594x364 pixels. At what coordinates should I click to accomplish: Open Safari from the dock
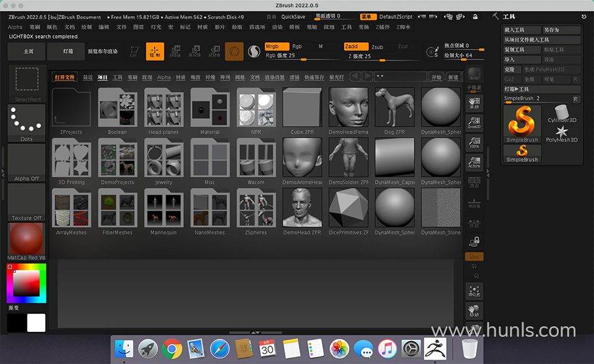tap(220, 349)
